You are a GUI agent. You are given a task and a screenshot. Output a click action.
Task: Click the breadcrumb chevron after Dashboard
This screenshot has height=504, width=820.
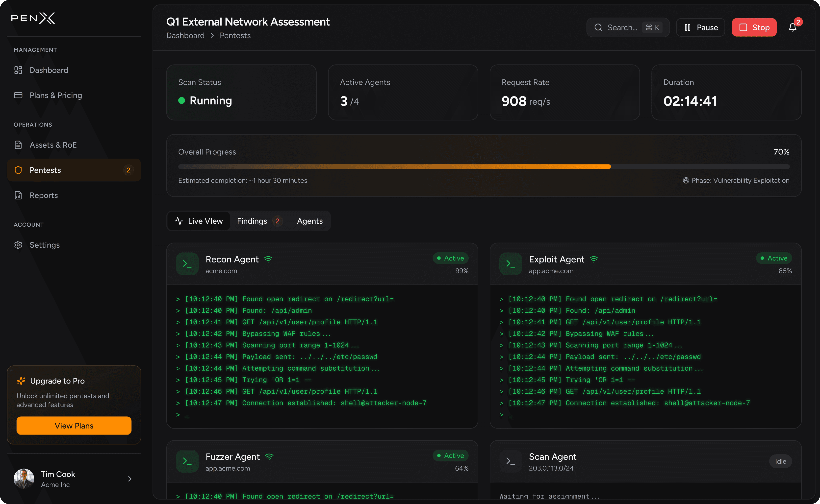click(212, 36)
